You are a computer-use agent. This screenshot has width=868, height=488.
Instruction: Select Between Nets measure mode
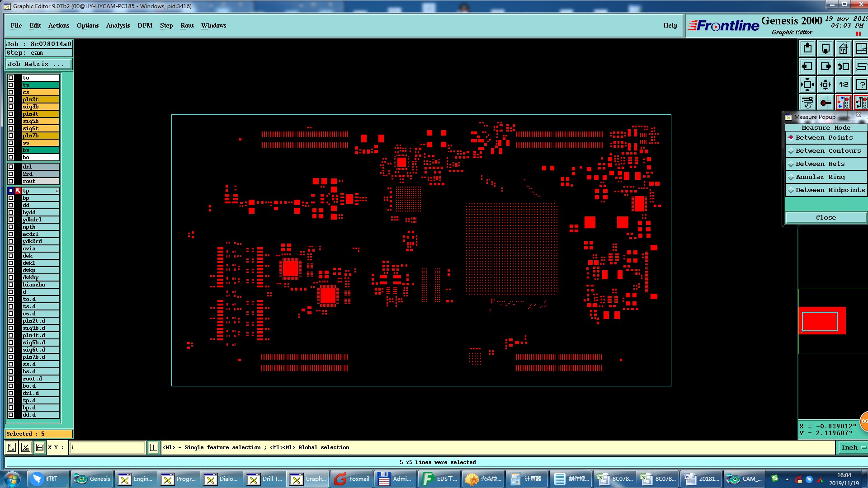pos(826,164)
